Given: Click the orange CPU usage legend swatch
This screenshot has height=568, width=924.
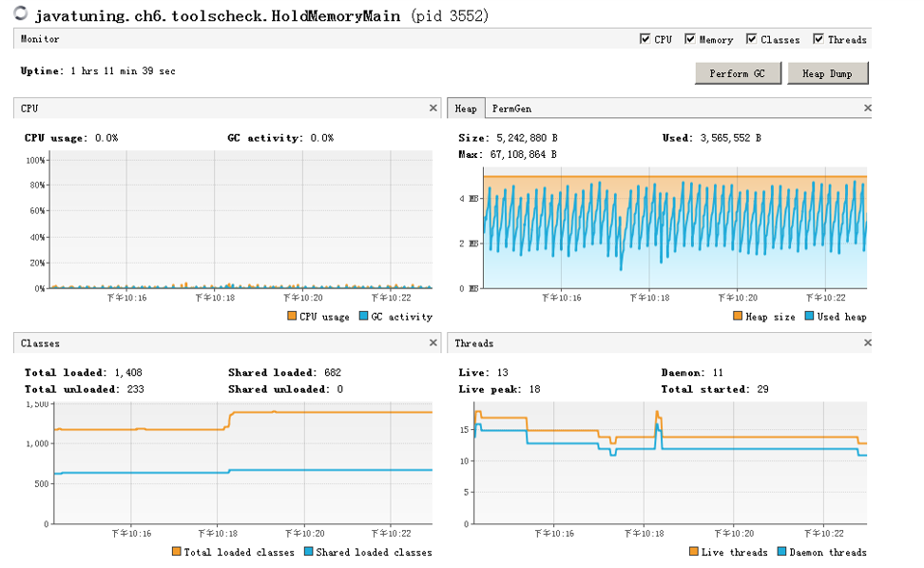Looking at the screenshot, I should [292, 317].
